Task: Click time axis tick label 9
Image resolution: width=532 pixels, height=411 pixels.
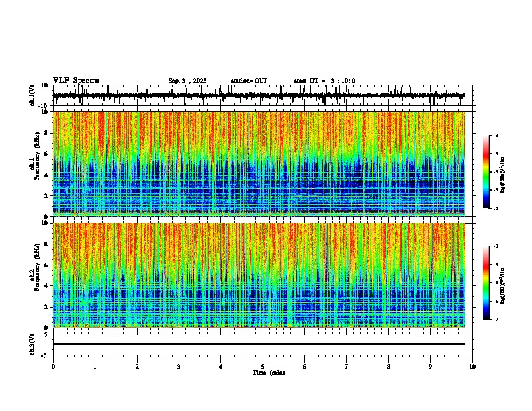Action: [430, 367]
